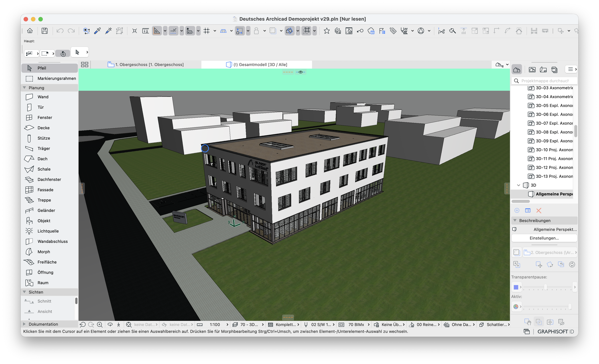Select the Raum tool
The image size is (599, 364).
pyautogui.click(x=50, y=283)
